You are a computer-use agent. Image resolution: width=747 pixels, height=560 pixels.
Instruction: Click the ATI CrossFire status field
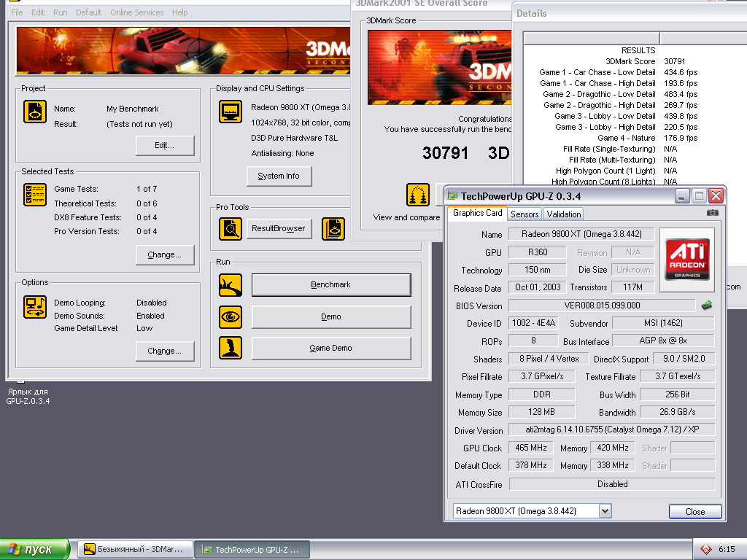click(x=612, y=484)
